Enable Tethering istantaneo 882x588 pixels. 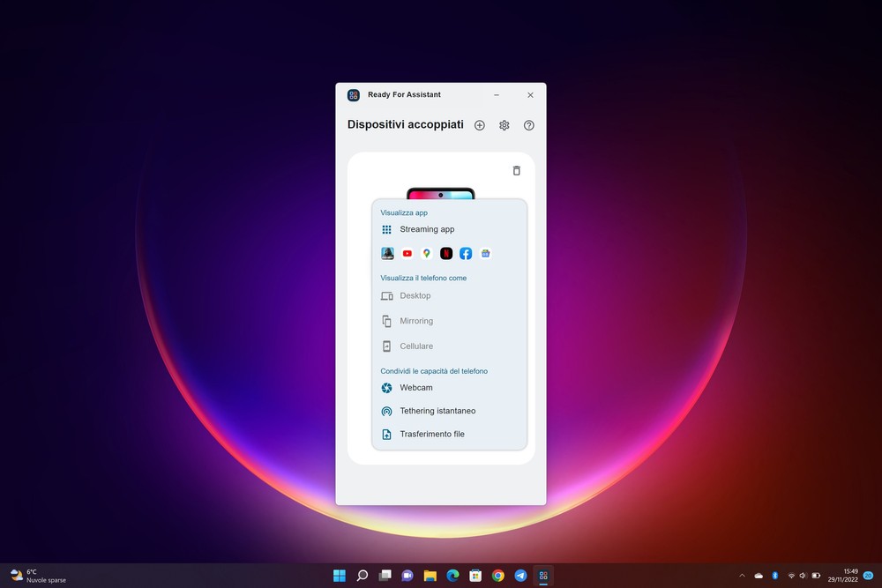click(437, 411)
